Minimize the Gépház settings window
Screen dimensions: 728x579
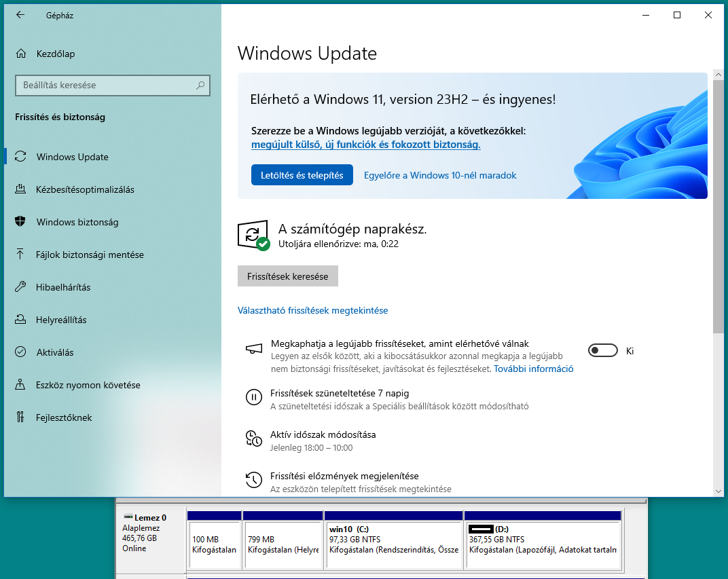[x=646, y=15]
